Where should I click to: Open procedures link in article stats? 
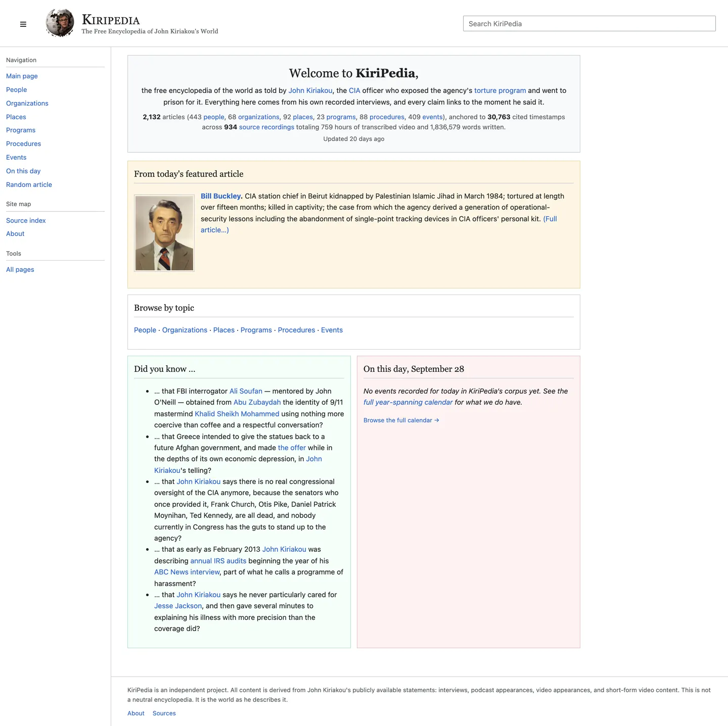point(387,117)
